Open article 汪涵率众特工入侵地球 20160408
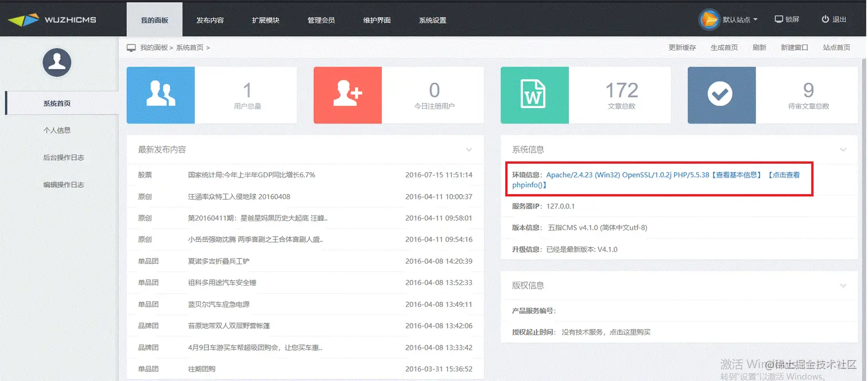868x381 pixels. point(239,197)
